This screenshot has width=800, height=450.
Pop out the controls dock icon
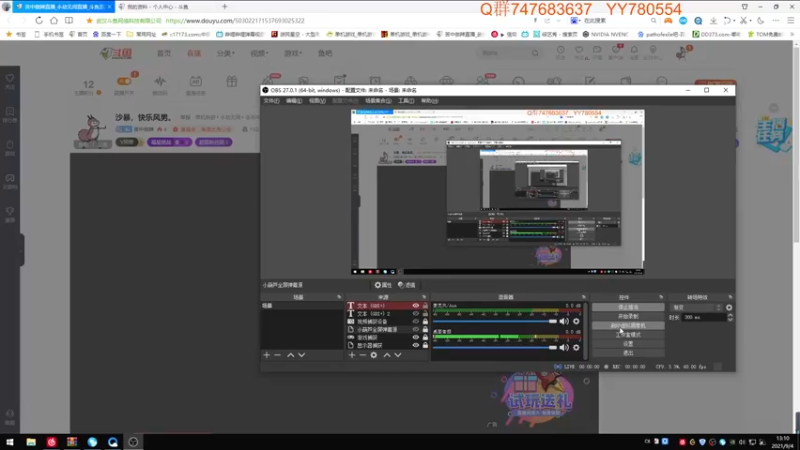pos(661,297)
